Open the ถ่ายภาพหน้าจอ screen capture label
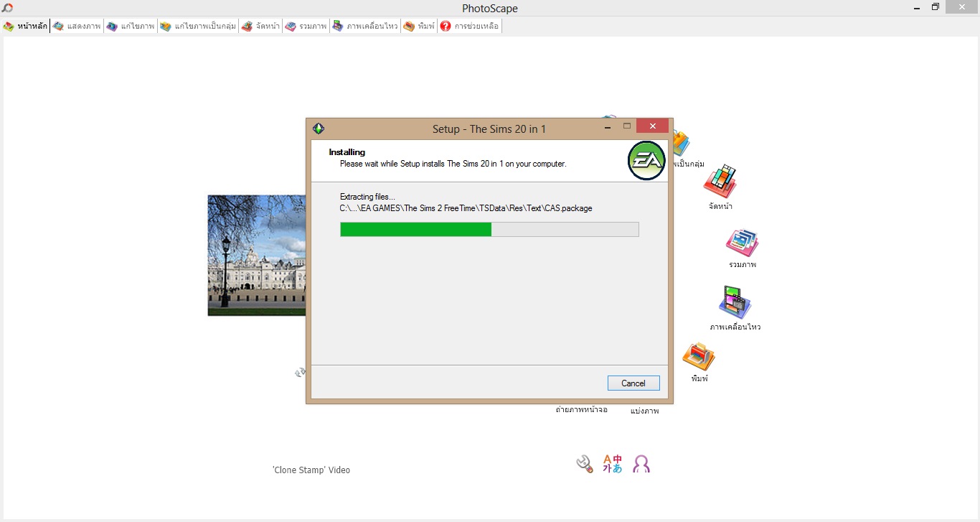 (582, 410)
